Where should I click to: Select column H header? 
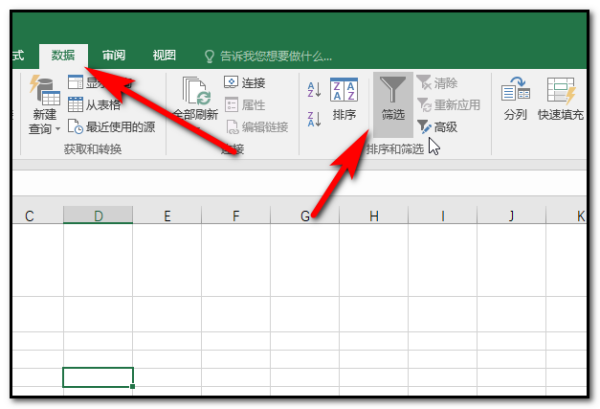point(374,216)
